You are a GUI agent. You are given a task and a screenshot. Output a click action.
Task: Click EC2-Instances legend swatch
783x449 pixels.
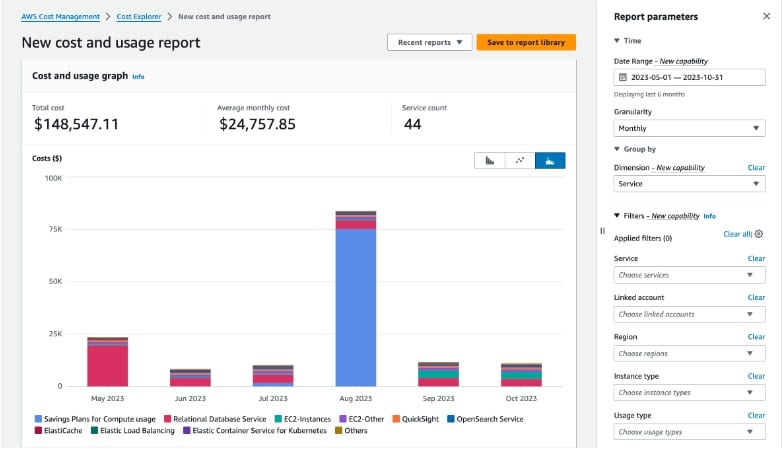coord(278,419)
